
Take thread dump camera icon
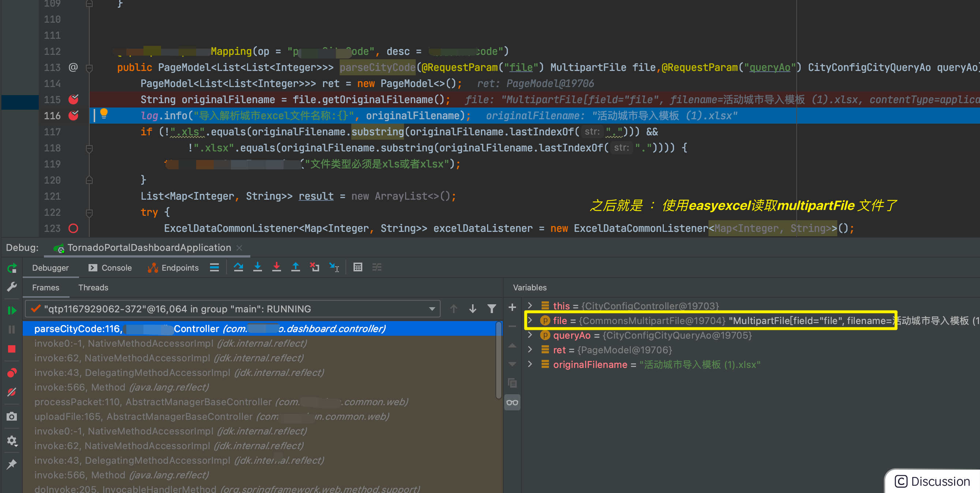pyautogui.click(x=12, y=416)
